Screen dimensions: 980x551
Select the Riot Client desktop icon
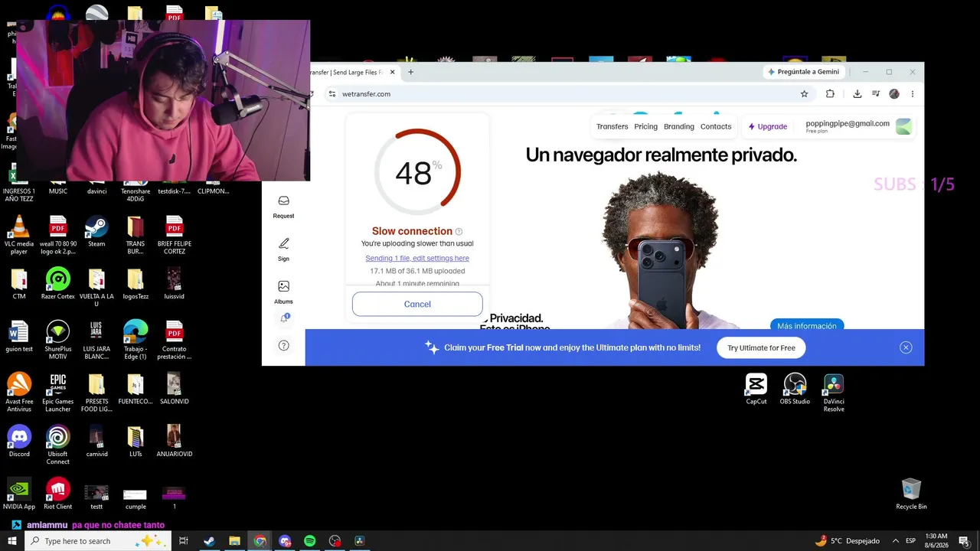point(58,494)
